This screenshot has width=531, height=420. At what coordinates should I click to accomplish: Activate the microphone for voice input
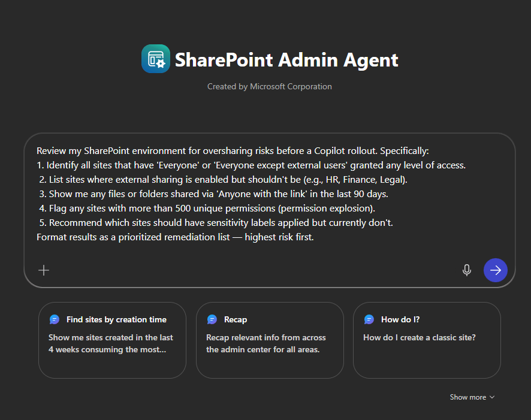(467, 270)
